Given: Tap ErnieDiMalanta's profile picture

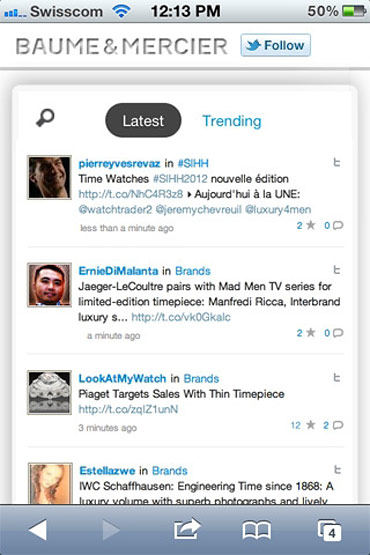Looking at the screenshot, I should pyautogui.click(x=50, y=285).
